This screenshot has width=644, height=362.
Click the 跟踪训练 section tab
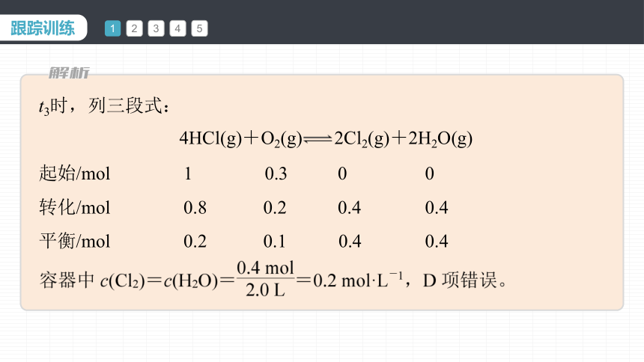coord(43,28)
